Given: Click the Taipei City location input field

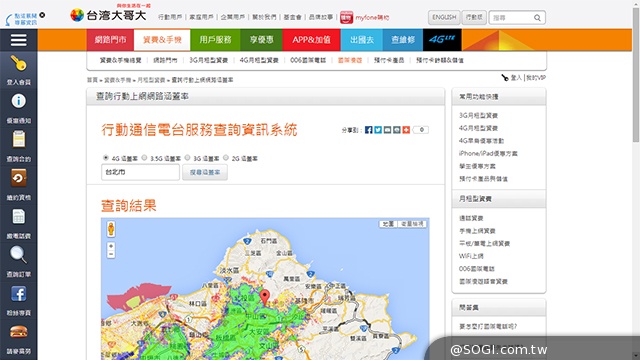Looking at the screenshot, I should (x=140, y=172).
